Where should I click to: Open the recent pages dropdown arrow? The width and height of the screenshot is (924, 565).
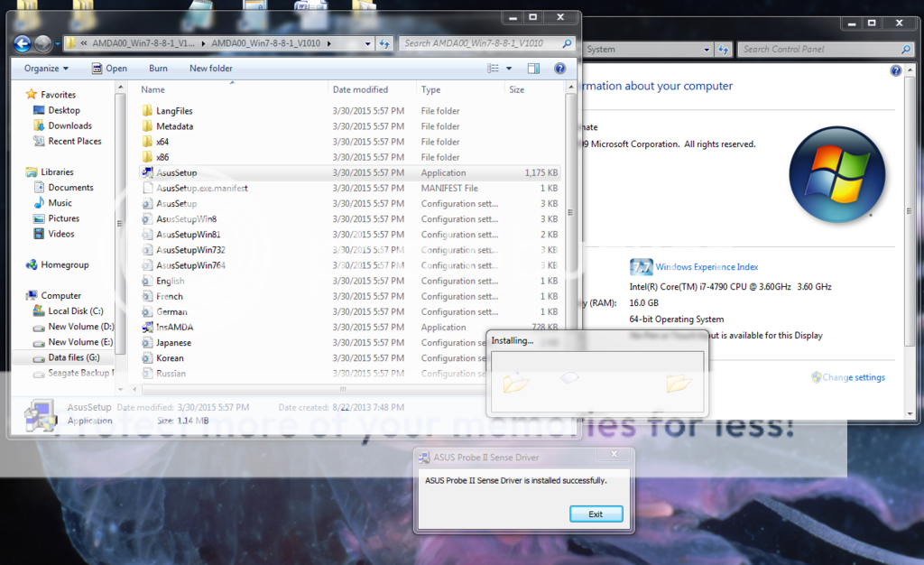click(57, 43)
